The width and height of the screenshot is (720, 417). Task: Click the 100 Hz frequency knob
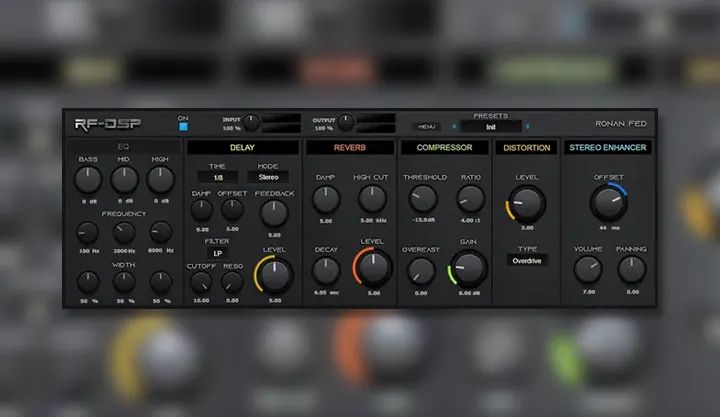pyautogui.click(x=87, y=233)
